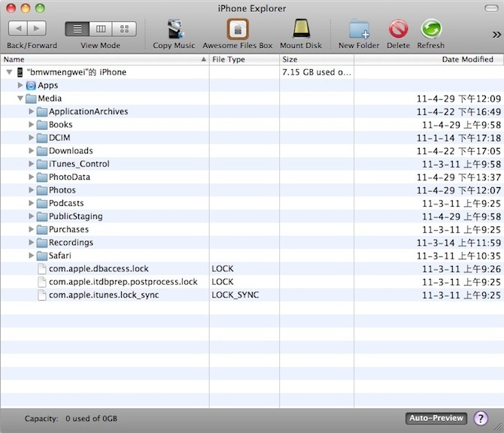Select the PhotoData folder name
Image resolution: width=504 pixels, height=433 pixels.
click(69, 177)
